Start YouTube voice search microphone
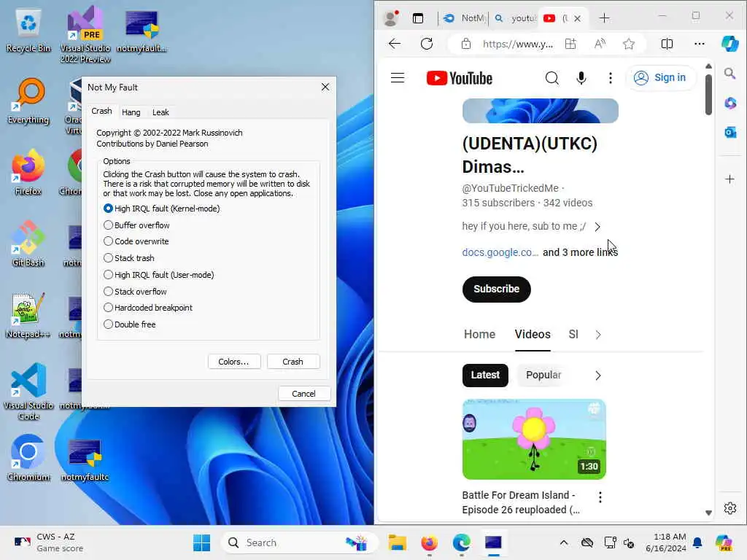 (x=581, y=77)
